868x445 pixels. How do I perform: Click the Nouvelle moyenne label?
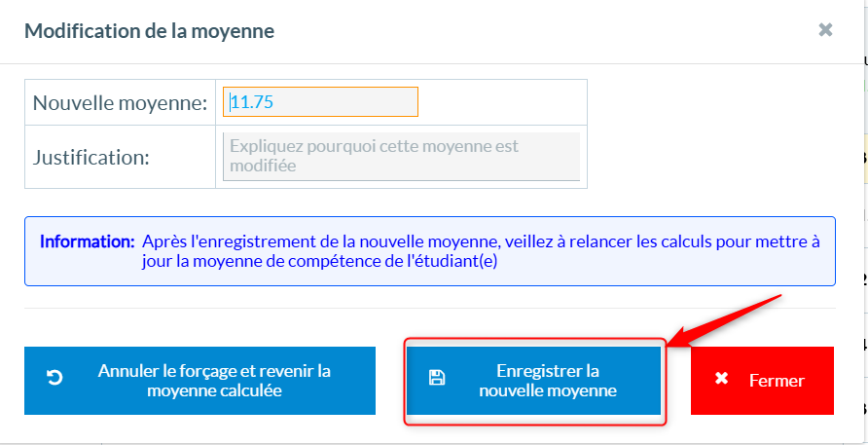tap(120, 102)
